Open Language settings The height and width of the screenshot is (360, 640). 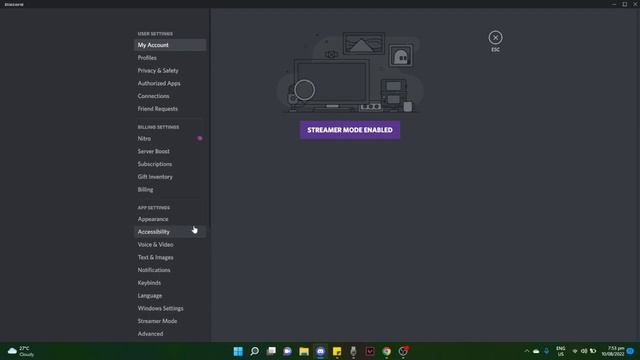(170, 296)
